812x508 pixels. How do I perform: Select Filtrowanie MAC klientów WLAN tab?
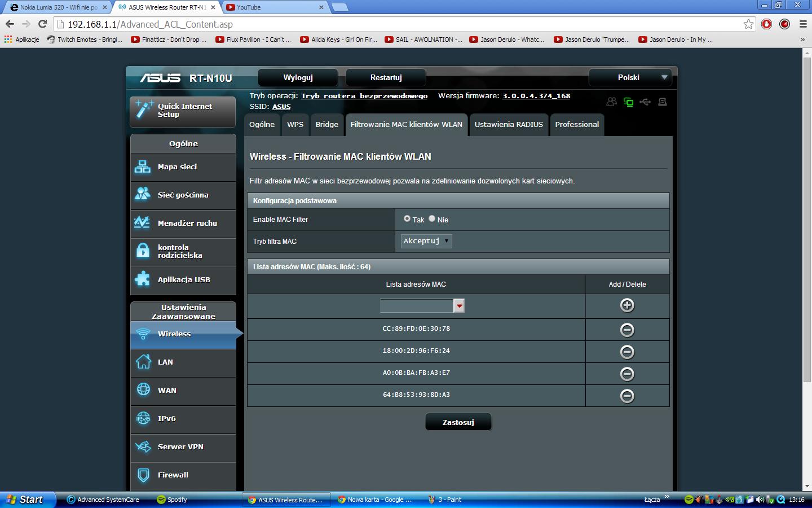pos(407,125)
